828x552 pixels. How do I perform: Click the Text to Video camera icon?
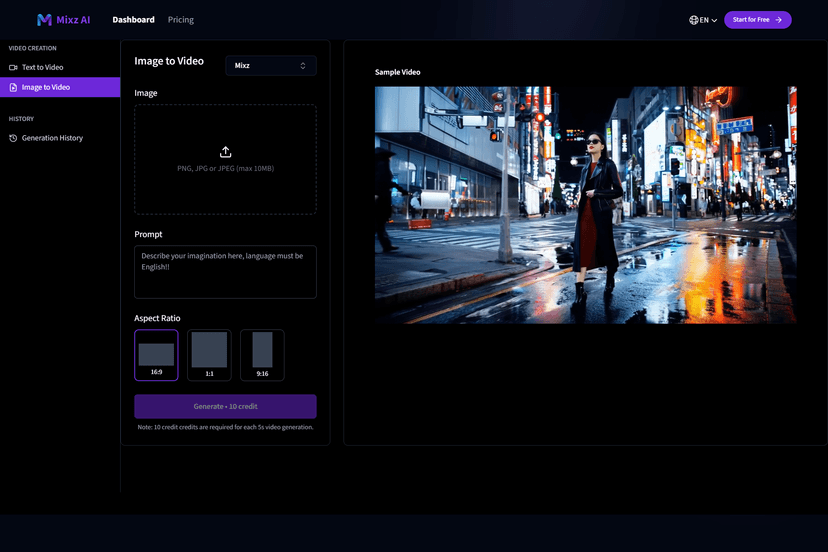point(13,67)
